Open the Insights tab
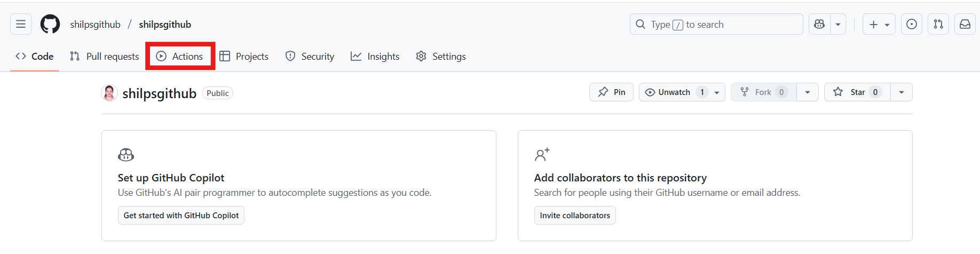Image resolution: width=980 pixels, height=254 pixels. click(x=375, y=57)
